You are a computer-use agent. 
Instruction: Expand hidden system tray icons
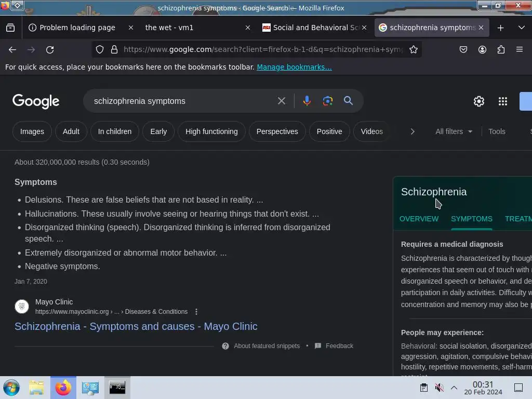[454, 388]
